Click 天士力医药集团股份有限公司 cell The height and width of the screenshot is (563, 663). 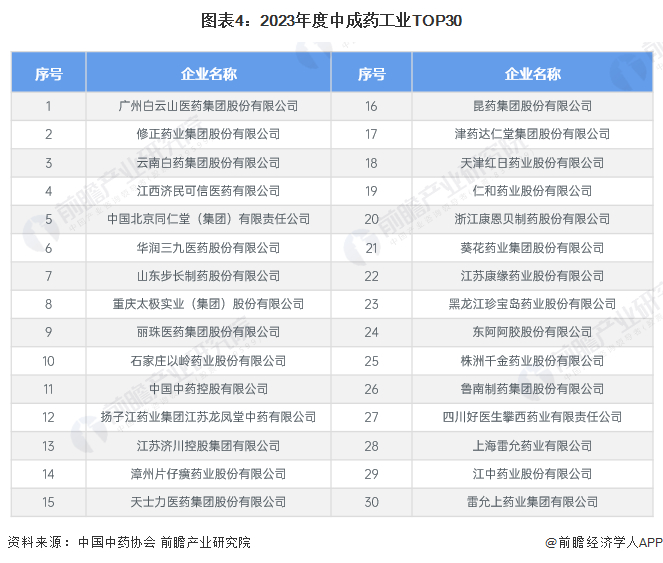click(x=208, y=502)
